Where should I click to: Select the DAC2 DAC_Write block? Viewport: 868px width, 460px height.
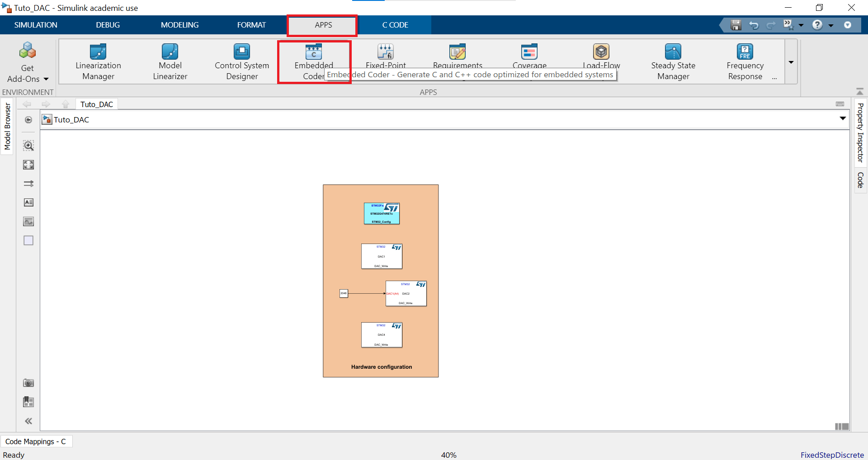[x=406, y=293]
